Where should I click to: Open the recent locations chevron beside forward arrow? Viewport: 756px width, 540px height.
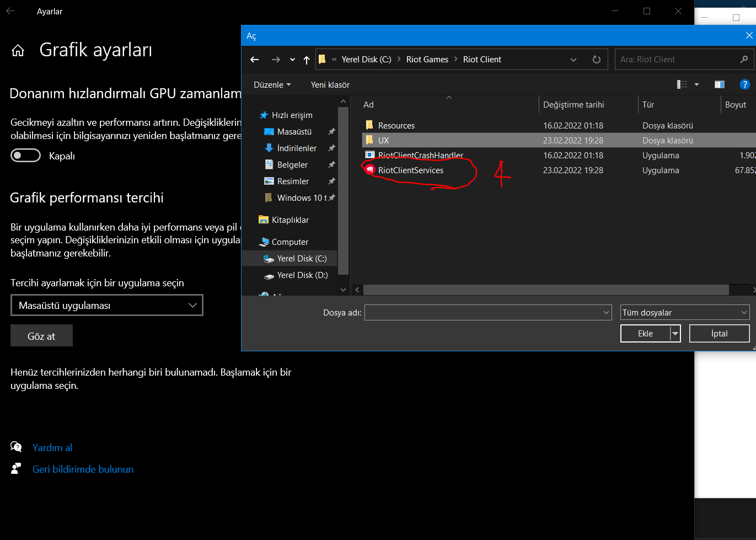coord(292,60)
